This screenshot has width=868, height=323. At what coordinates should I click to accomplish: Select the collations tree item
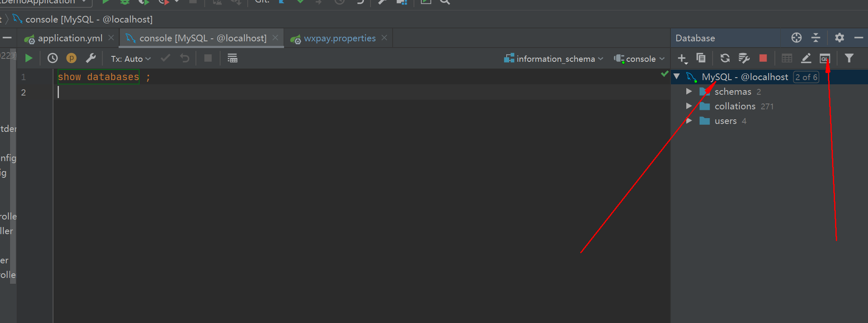coord(735,106)
